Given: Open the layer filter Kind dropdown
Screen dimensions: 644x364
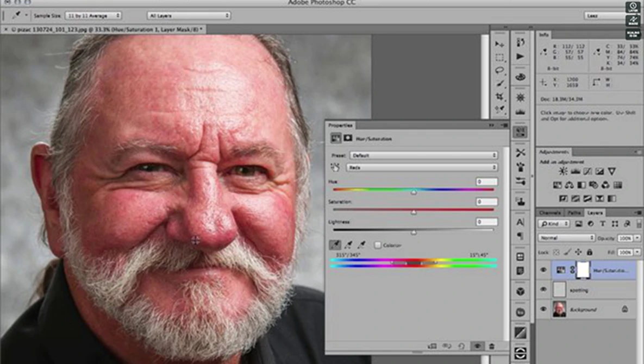Looking at the screenshot, I should click(554, 224).
